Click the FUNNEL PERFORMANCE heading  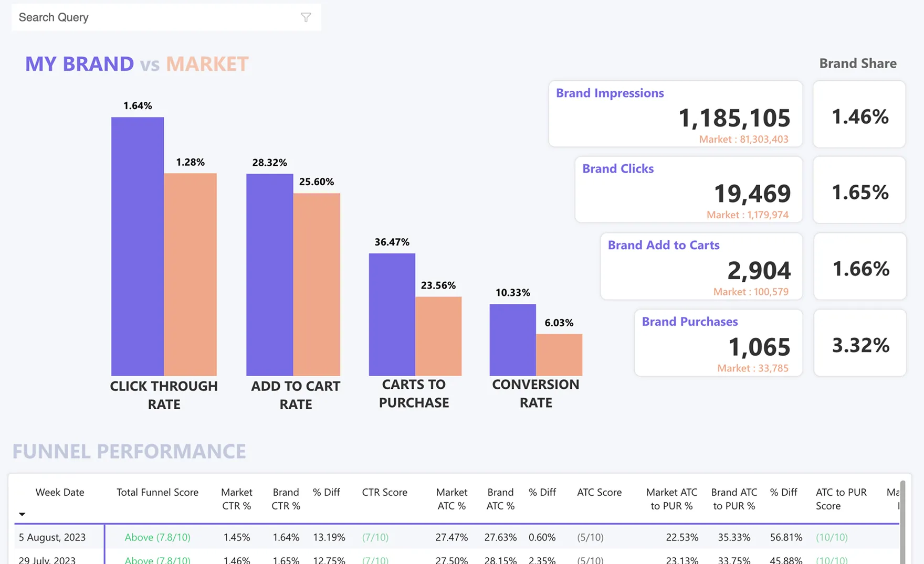click(129, 451)
